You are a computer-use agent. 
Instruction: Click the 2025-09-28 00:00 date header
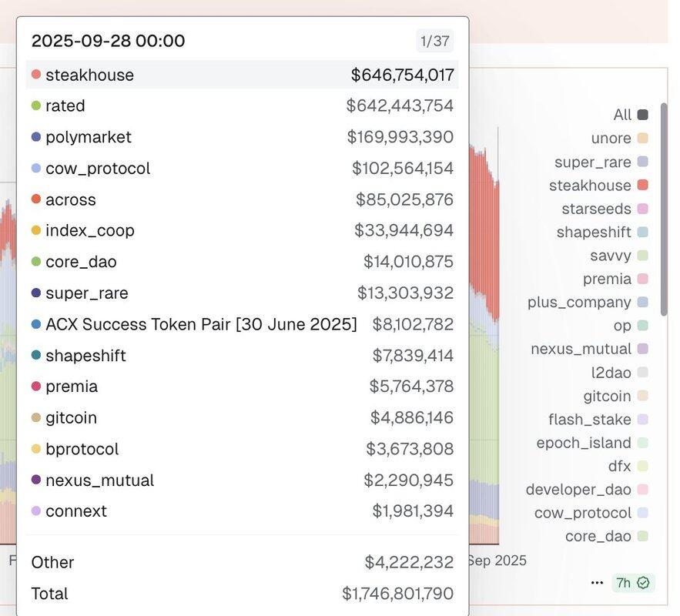click(x=109, y=41)
